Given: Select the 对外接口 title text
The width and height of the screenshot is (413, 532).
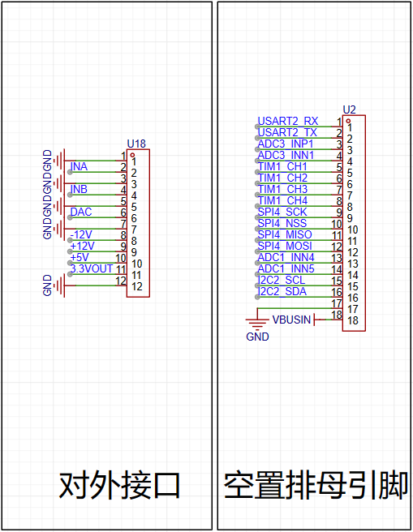Looking at the screenshot, I should 119,485.
